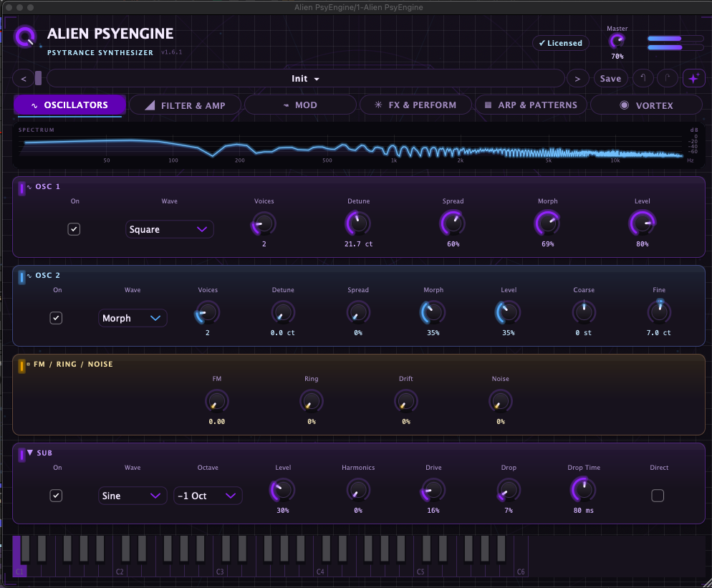Click the Master volume knob

[617, 42]
